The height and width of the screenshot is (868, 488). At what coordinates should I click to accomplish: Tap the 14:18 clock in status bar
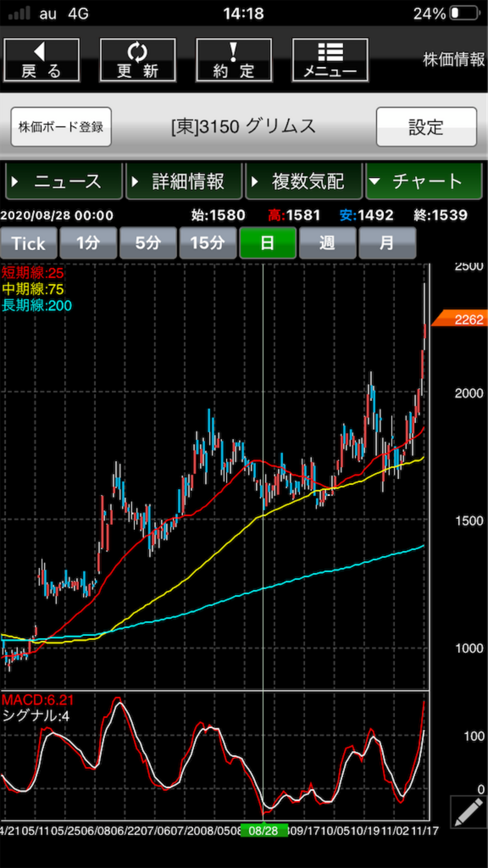tap(244, 14)
